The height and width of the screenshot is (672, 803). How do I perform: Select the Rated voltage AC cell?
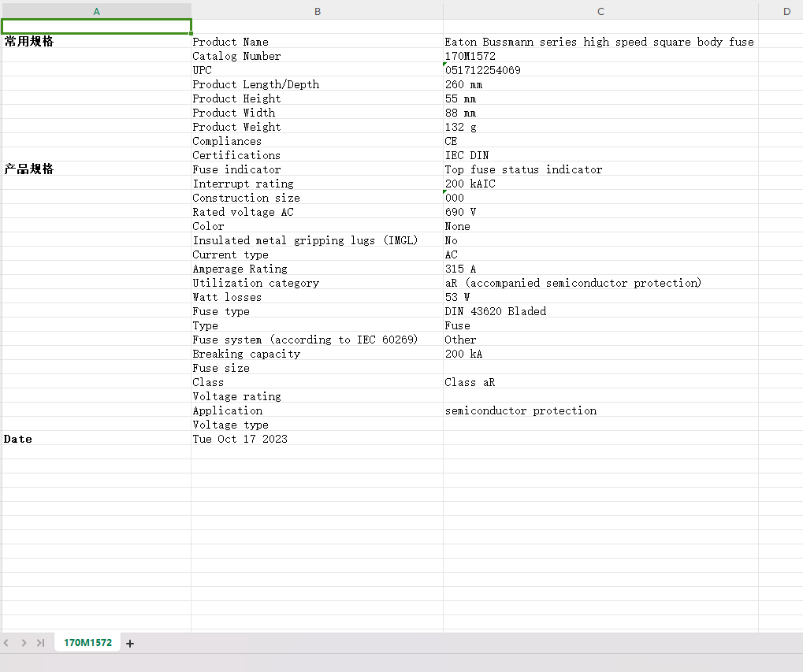(317, 211)
